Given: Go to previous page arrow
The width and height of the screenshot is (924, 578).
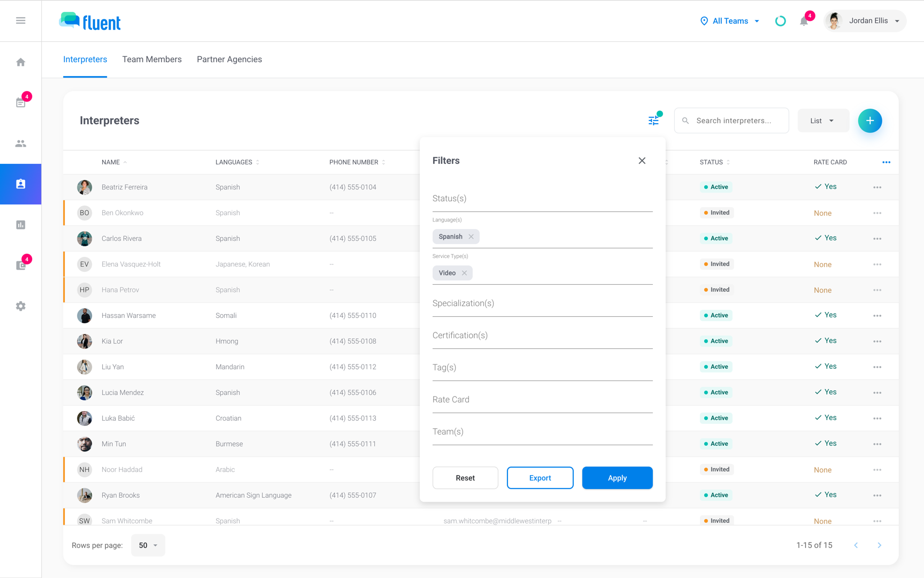Looking at the screenshot, I should pos(856,545).
